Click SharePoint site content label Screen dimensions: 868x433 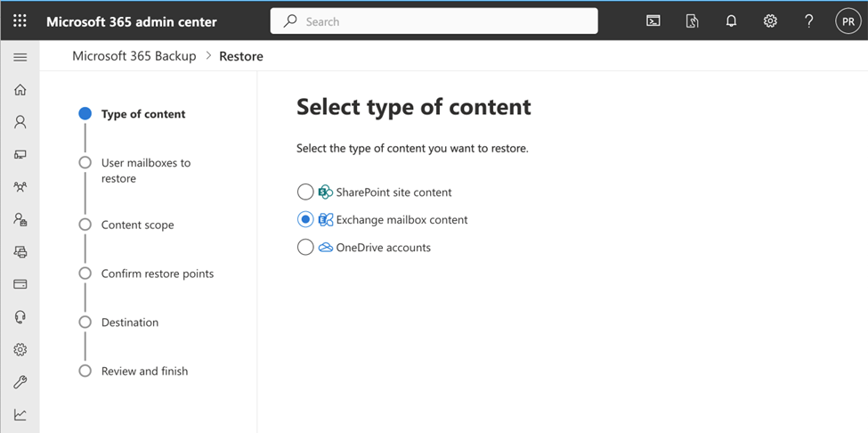pyautogui.click(x=394, y=192)
